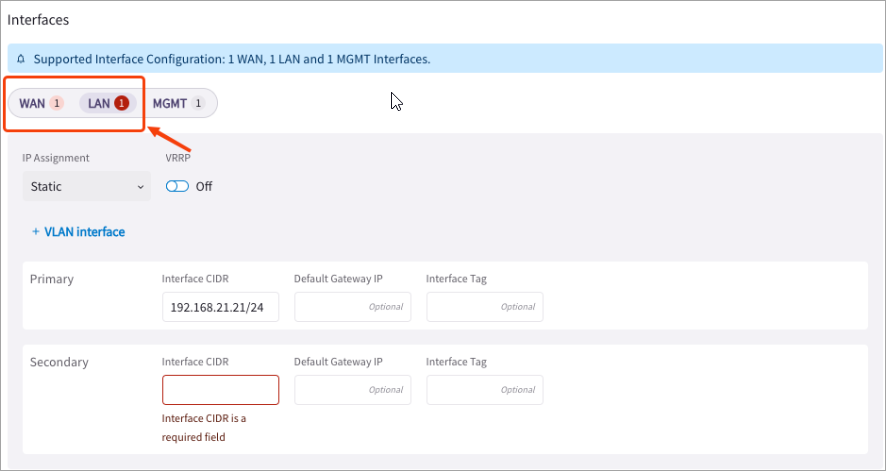886x471 pixels.
Task: Click the red LAN count badge
Action: (x=122, y=103)
